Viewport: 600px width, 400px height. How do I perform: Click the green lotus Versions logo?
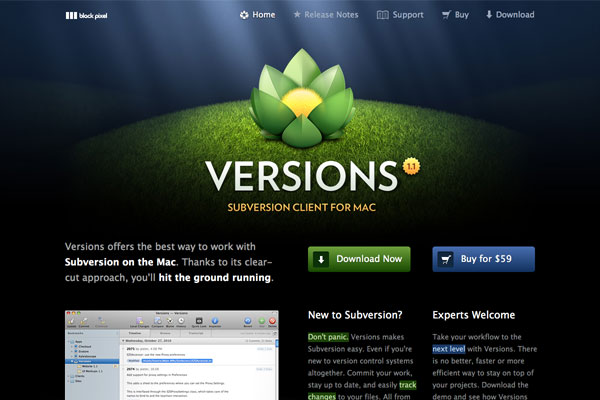(302, 98)
